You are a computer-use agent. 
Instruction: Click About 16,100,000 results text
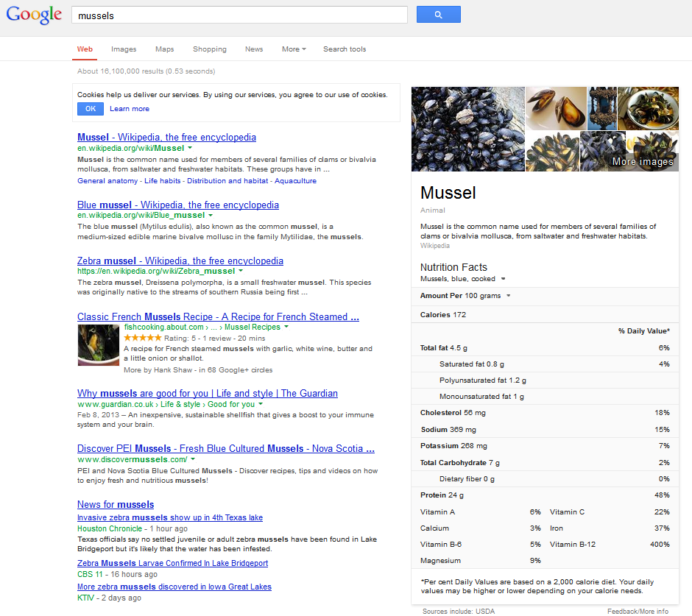pyautogui.click(x=146, y=71)
